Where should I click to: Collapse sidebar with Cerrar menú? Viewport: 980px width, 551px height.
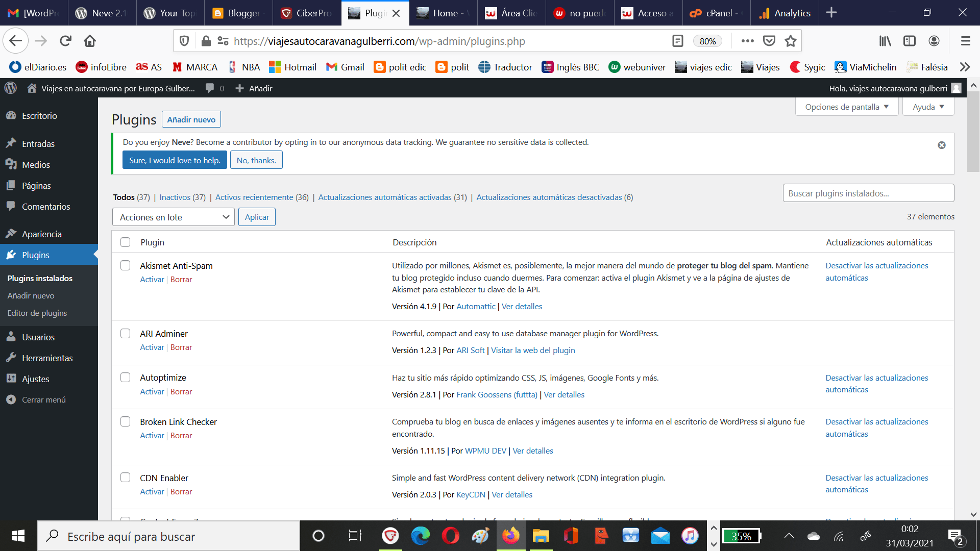(x=43, y=400)
